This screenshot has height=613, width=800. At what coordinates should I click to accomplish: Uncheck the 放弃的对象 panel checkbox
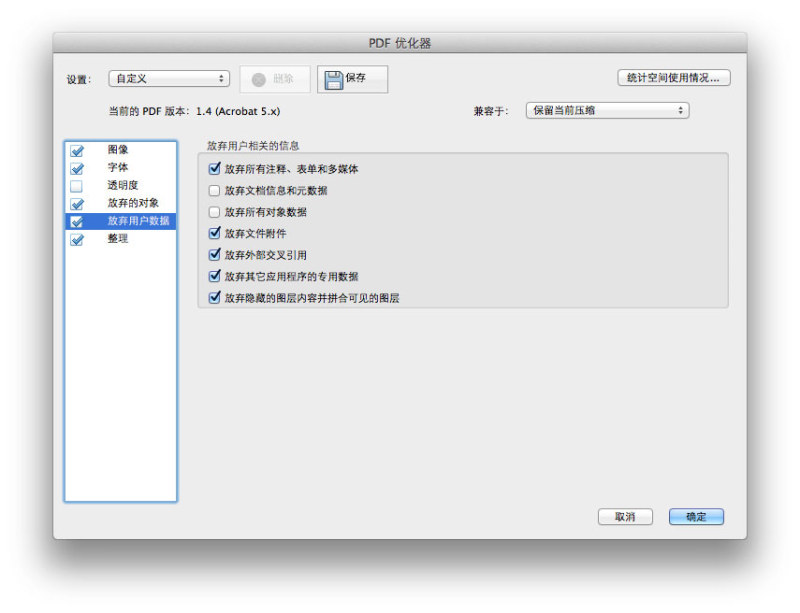click(x=77, y=204)
